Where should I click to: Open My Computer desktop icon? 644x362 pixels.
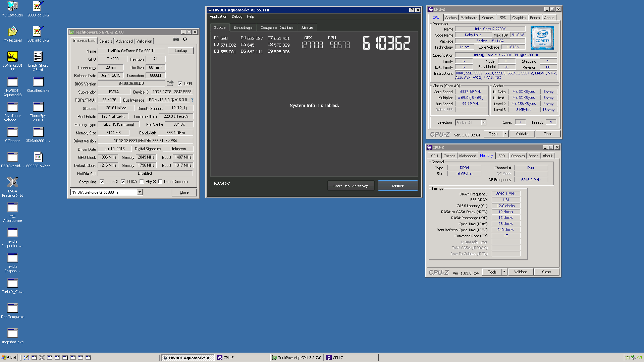(x=12, y=9)
